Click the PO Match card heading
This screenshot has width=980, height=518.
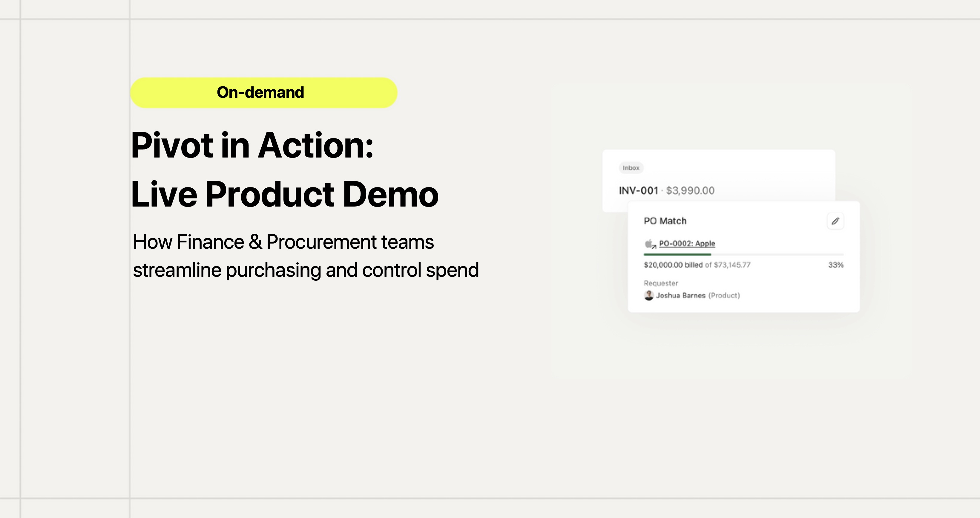[x=665, y=221]
